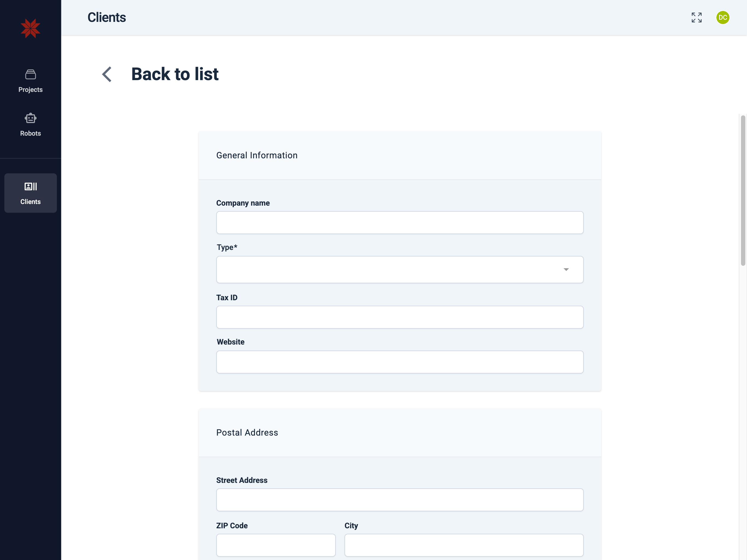
Task: Click the back chevron arrow icon
Action: (x=107, y=74)
